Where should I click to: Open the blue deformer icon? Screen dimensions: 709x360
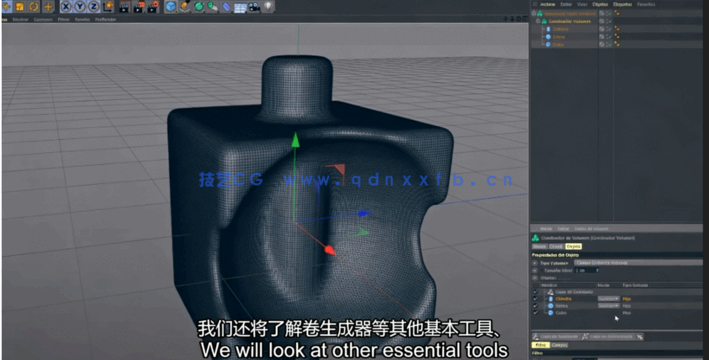226,6
